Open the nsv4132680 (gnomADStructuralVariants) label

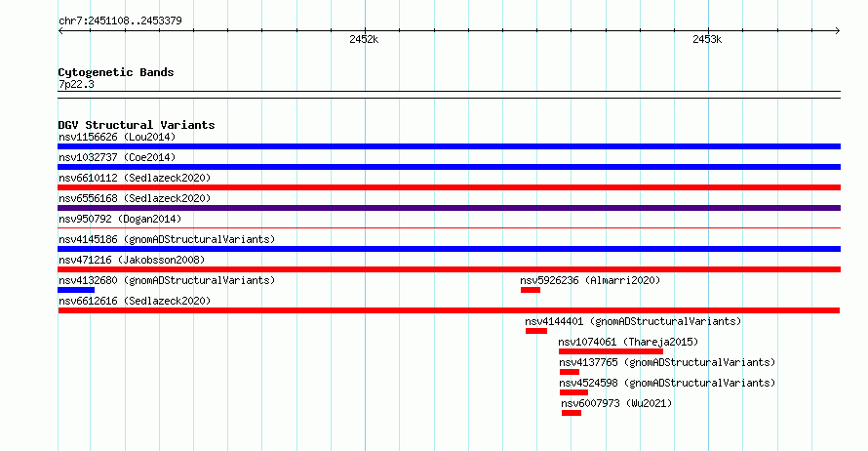[x=167, y=280]
